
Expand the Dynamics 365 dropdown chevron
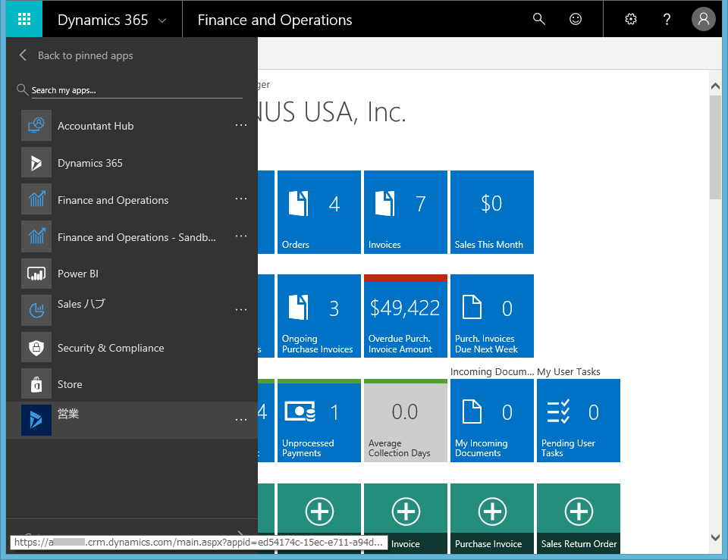pyautogui.click(x=162, y=20)
